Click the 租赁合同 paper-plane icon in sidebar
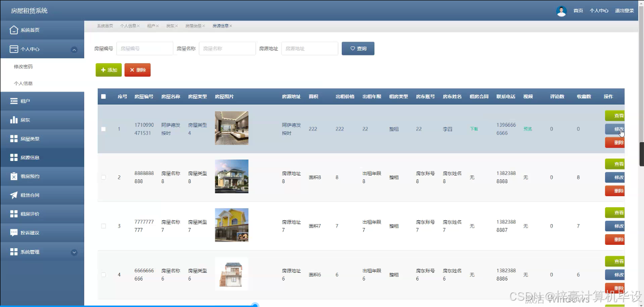 (14, 195)
